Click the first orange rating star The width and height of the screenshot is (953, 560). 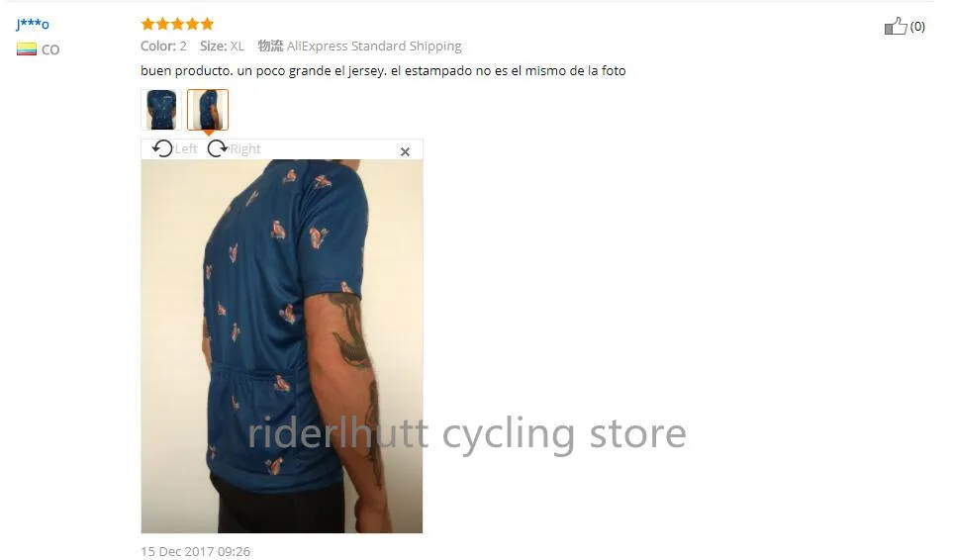(x=147, y=24)
